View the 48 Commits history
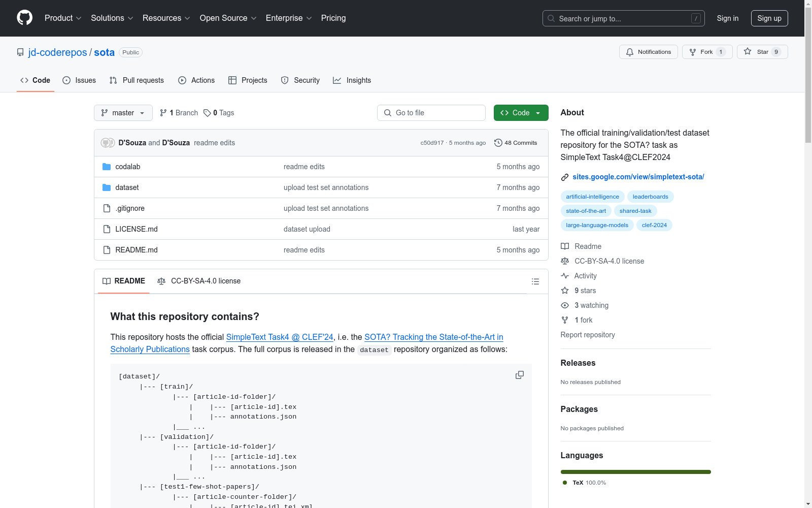 pyautogui.click(x=516, y=143)
